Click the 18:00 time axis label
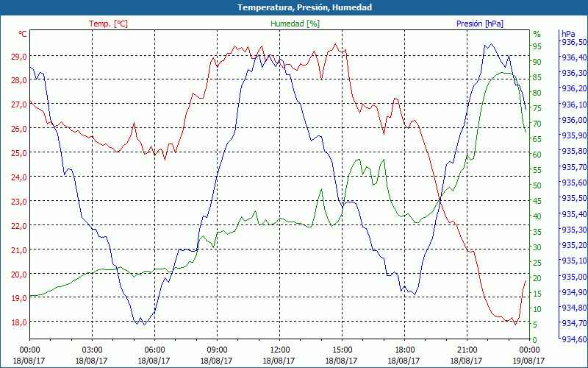This screenshot has height=368, width=588. (405, 350)
